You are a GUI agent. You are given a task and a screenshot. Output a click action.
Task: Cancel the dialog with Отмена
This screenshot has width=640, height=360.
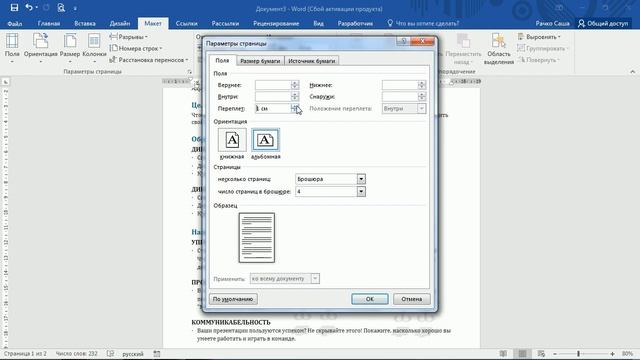click(411, 299)
